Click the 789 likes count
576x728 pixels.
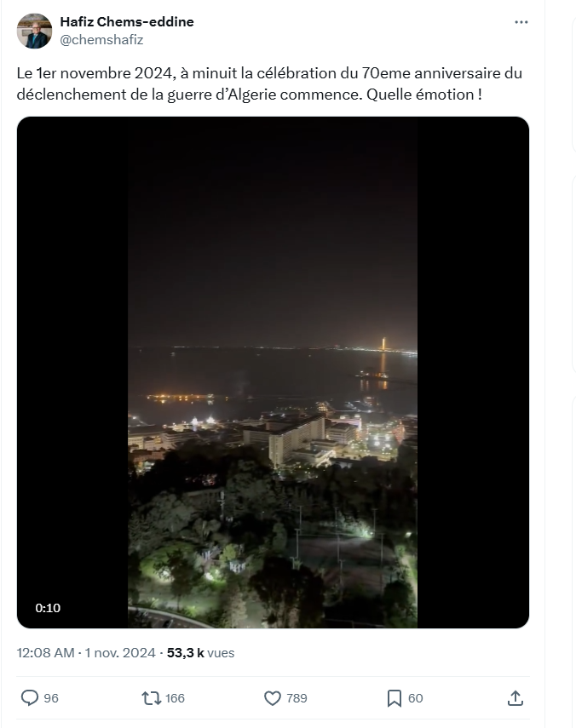297,698
